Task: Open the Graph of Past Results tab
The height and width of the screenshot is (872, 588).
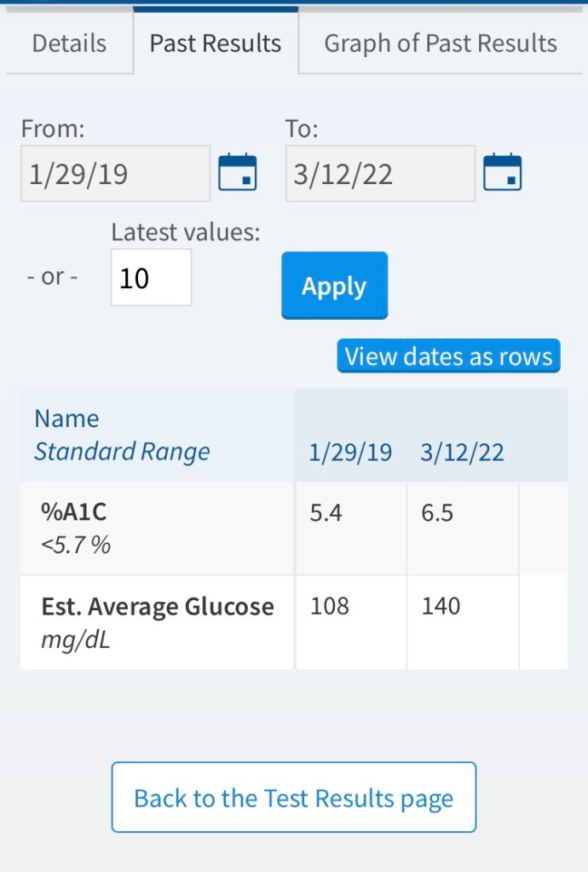Action: 441,43
